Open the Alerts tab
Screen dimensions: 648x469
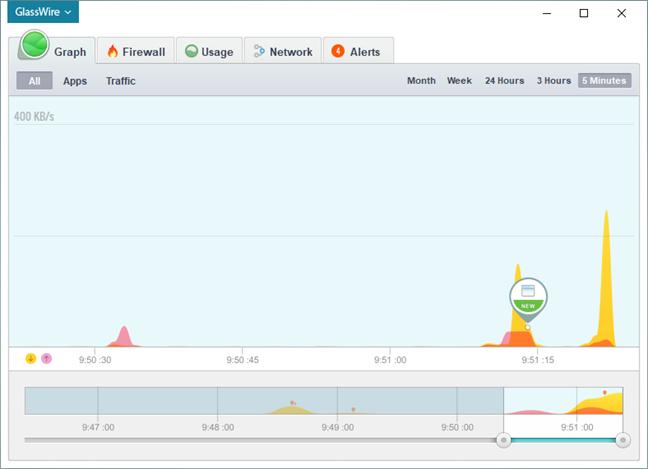coord(358,51)
